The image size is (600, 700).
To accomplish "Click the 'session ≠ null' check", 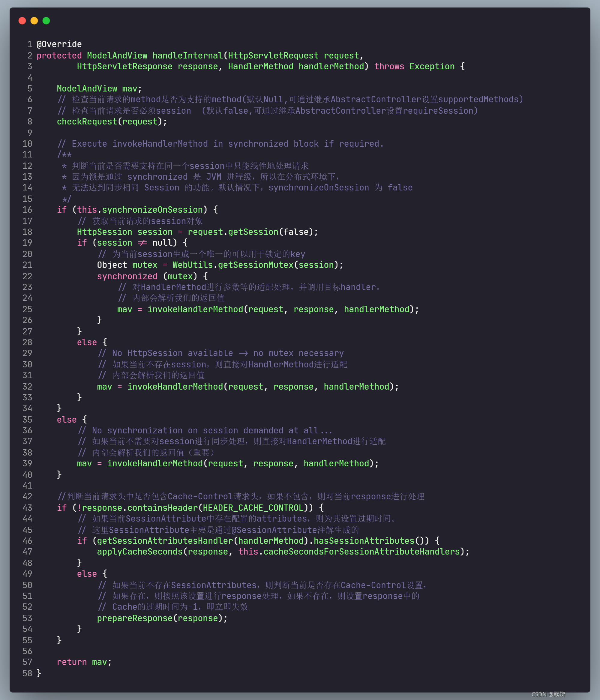I will pyautogui.click(x=137, y=243).
